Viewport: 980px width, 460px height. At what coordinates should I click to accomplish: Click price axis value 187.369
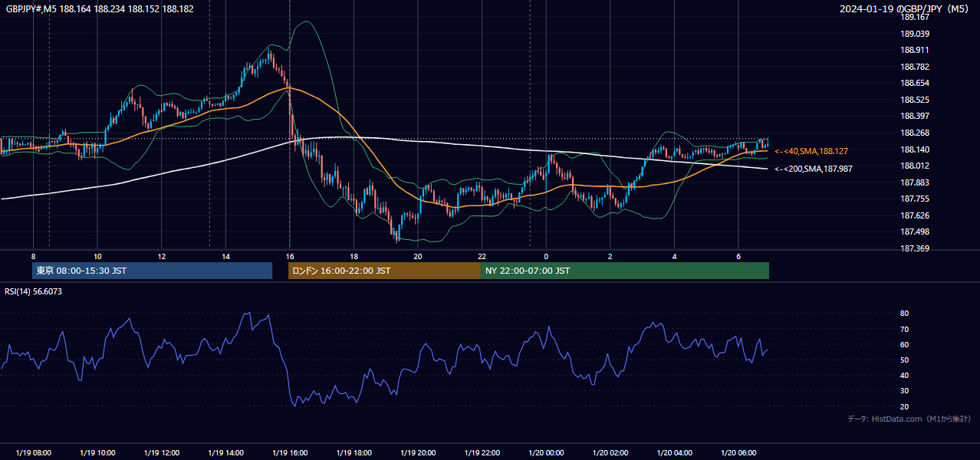(x=914, y=248)
